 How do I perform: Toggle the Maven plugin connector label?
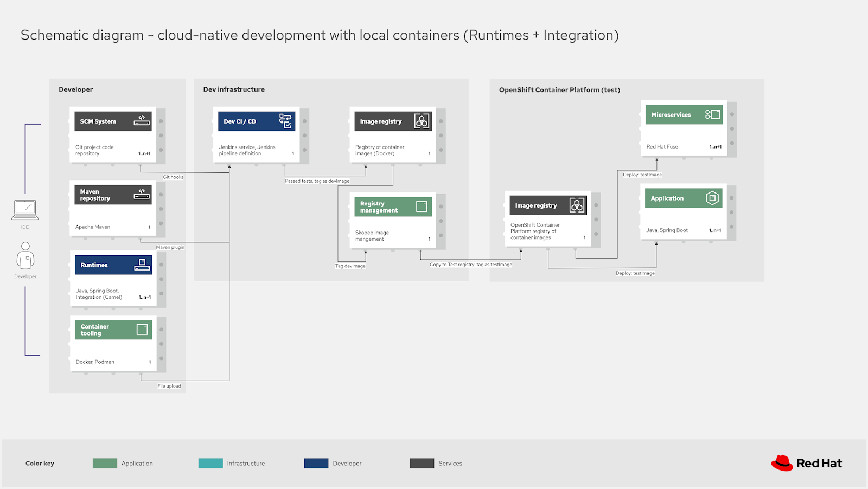[x=170, y=247]
